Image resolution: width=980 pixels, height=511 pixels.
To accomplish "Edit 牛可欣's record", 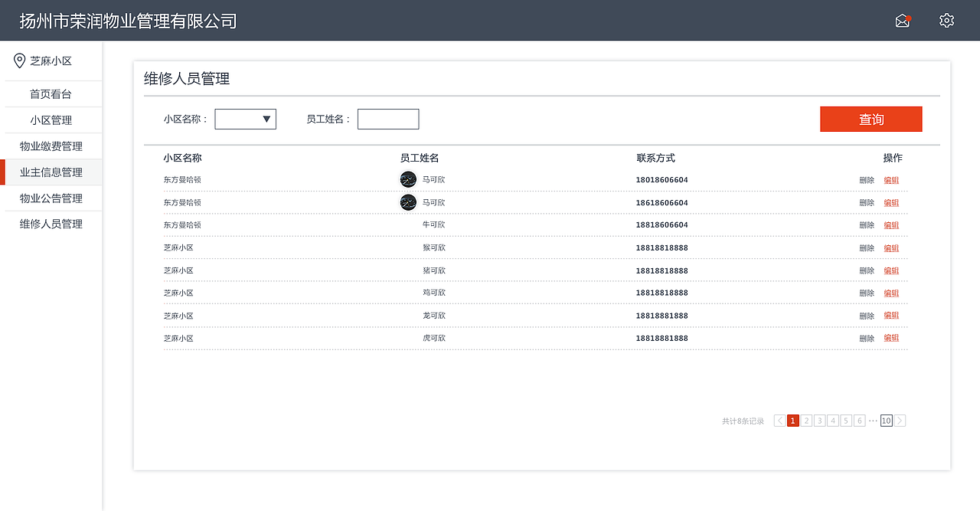I will coord(891,225).
